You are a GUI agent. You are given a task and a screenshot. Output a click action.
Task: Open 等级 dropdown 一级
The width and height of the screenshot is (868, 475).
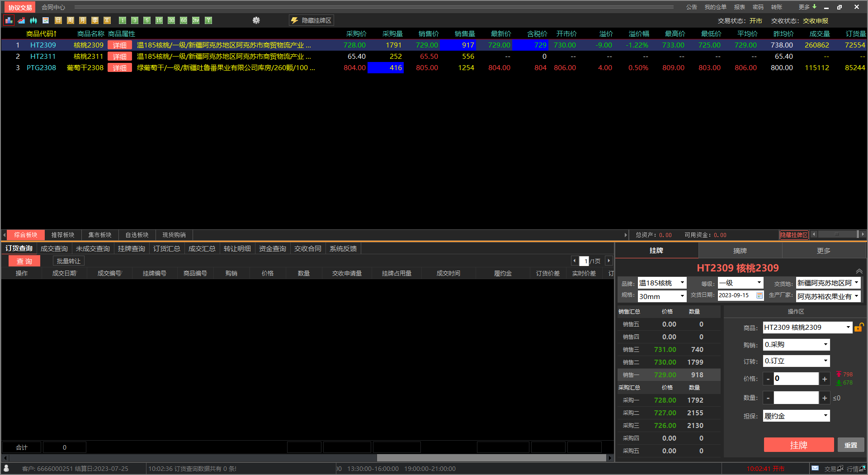(x=741, y=283)
